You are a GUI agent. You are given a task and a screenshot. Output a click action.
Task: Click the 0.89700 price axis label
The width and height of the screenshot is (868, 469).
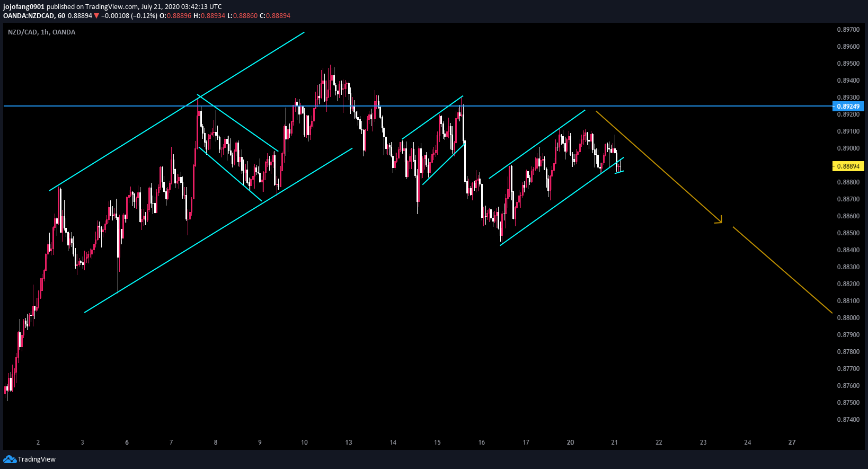[x=848, y=30]
